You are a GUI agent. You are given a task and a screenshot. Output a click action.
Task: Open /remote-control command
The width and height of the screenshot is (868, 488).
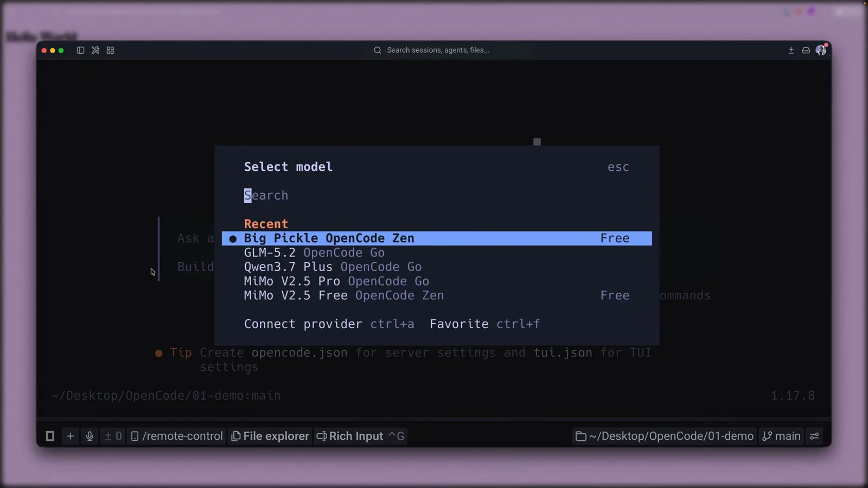177,436
